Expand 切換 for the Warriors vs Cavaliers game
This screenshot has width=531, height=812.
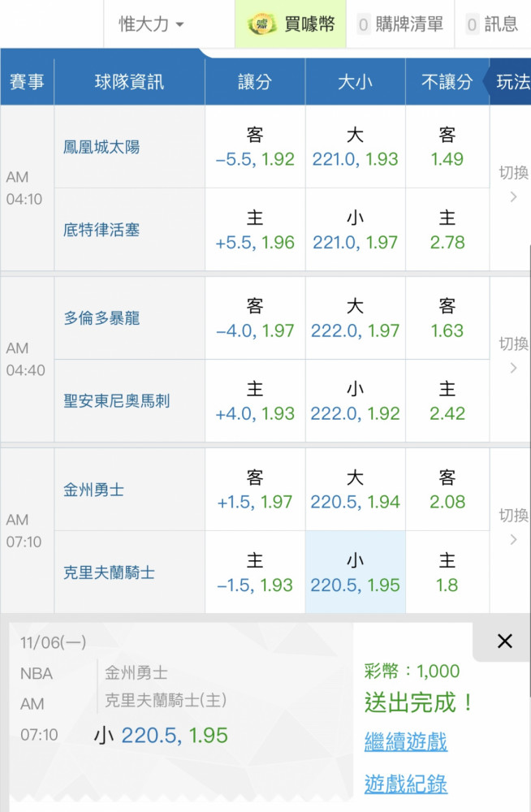pos(512,526)
